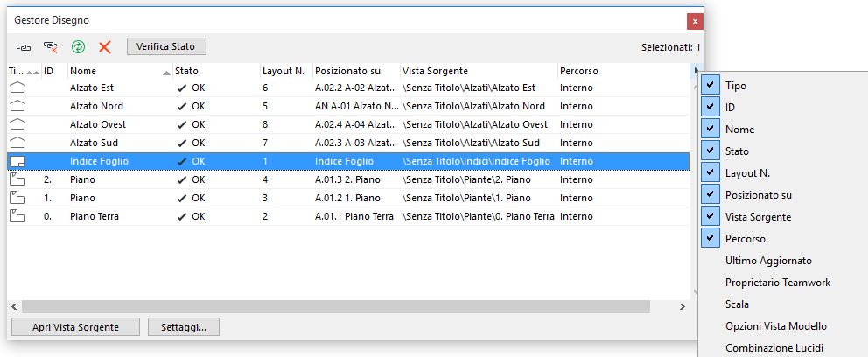
Task: Click the green update drawings icon
Action: [78, 46]
